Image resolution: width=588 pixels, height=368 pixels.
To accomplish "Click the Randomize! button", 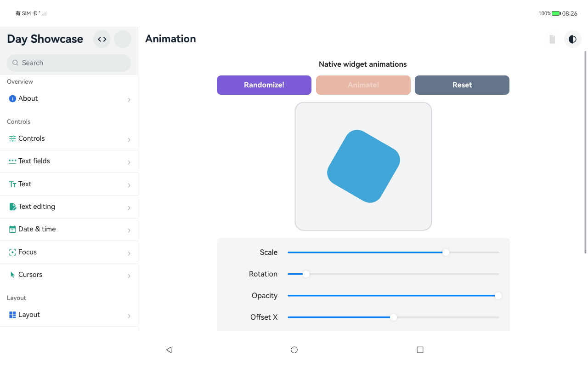I will (x=264, y=85).
